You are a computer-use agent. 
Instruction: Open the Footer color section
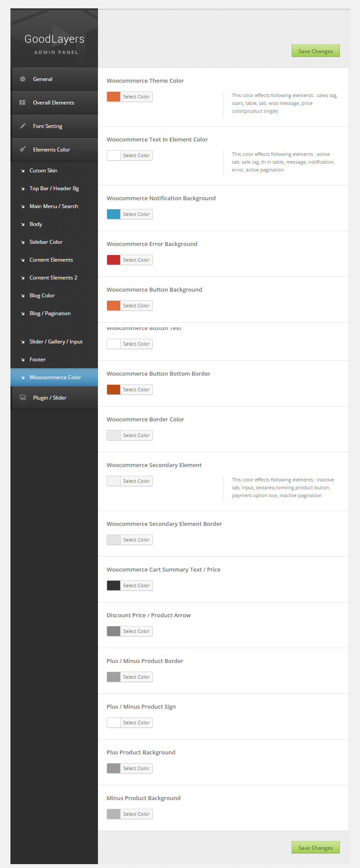54,360
